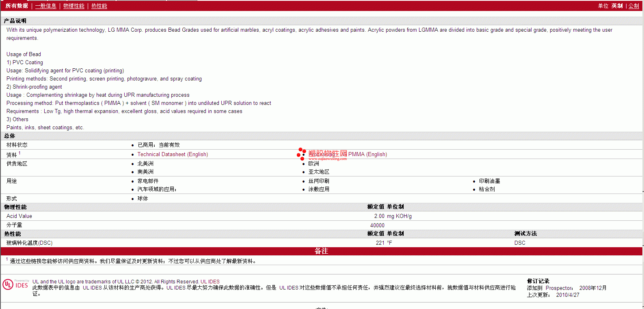
Task: Click the 1) PVC Coating line
Action: pyautogui.click(x=25, y=62)
